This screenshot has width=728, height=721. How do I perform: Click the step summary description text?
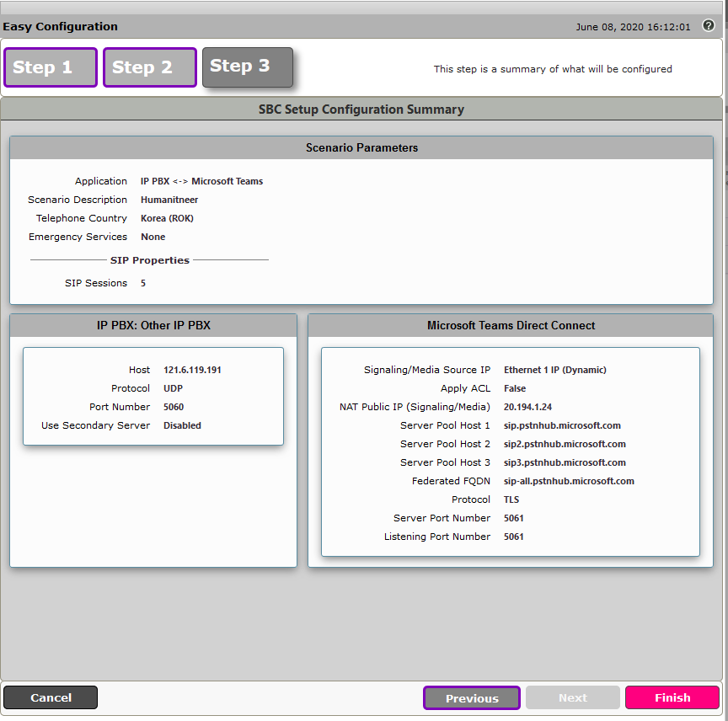point(553,69)
